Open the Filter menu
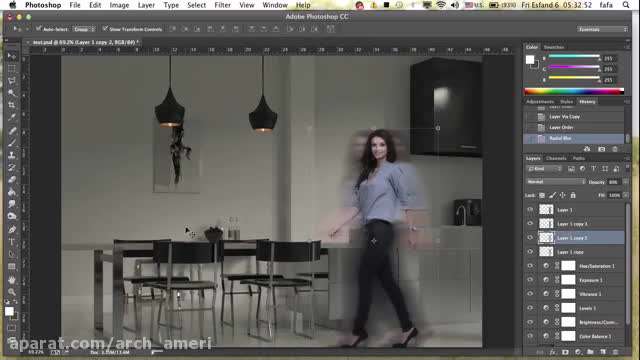The image size is (640, 360). coord(222,5)
